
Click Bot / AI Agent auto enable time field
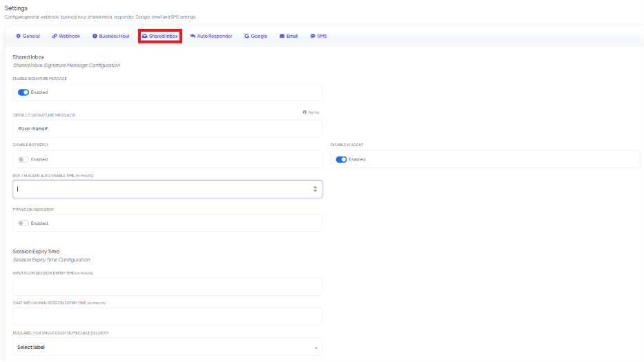point(168,189)
